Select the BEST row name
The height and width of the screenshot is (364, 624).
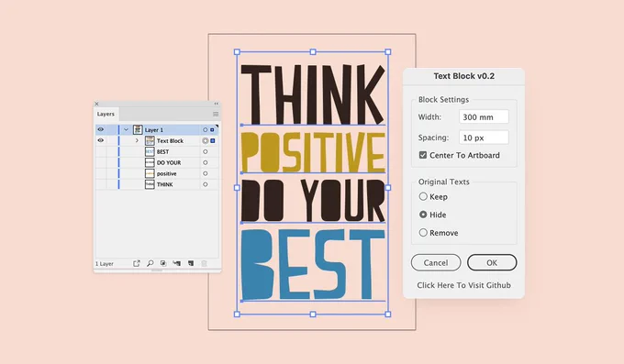point(162,152)
